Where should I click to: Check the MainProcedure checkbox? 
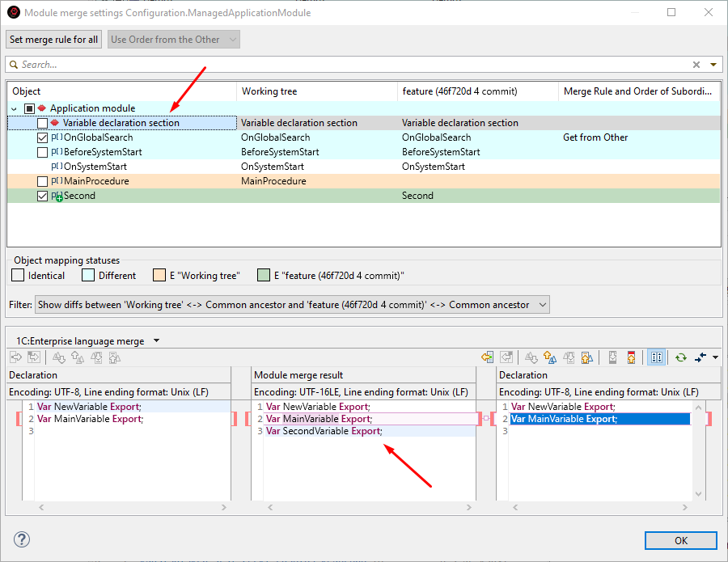(42, 181)
